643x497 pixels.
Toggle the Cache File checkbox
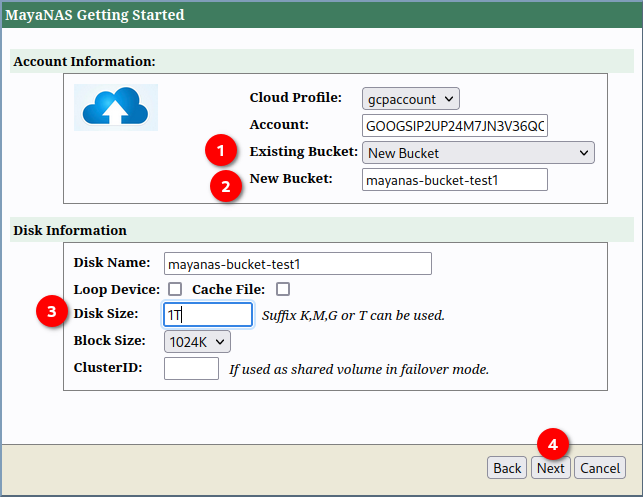[x=283, y=289]
